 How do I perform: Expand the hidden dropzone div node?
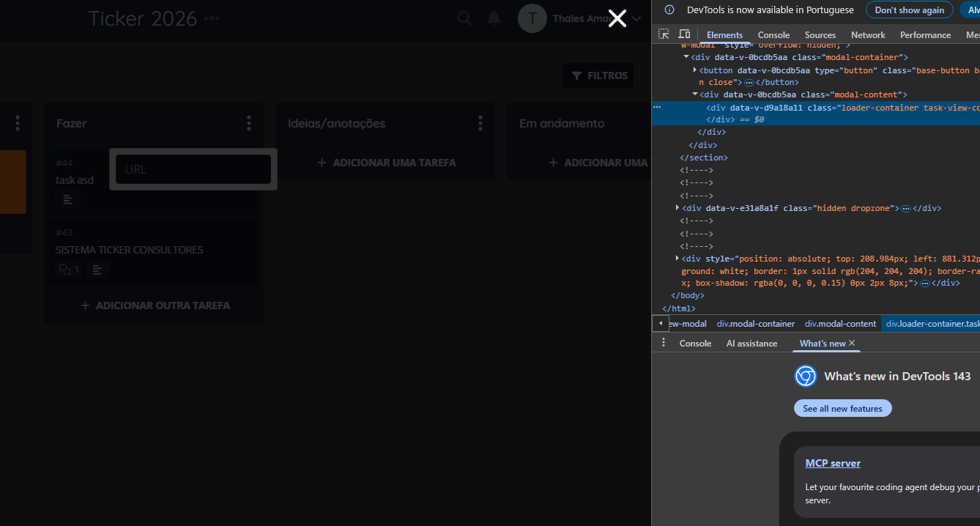(678, 208)
